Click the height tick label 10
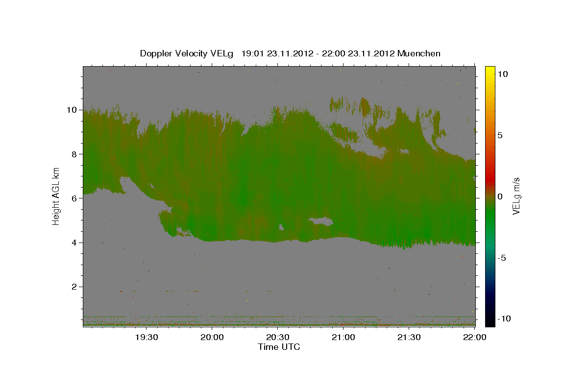588x392 pixels. point(72,110)
